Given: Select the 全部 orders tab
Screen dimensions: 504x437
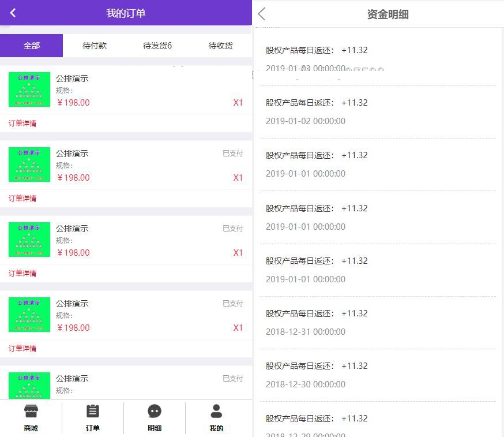Looking at the screenshot, I should (32, 46).
